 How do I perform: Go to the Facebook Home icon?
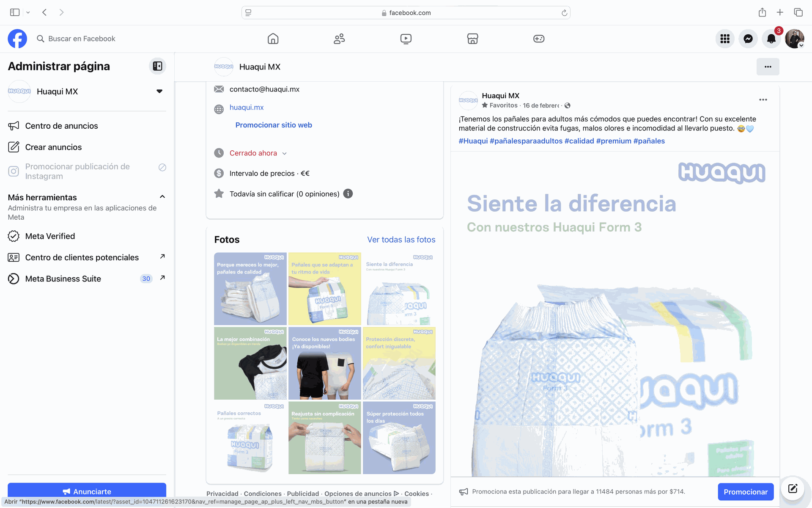(x=273, y=39)
